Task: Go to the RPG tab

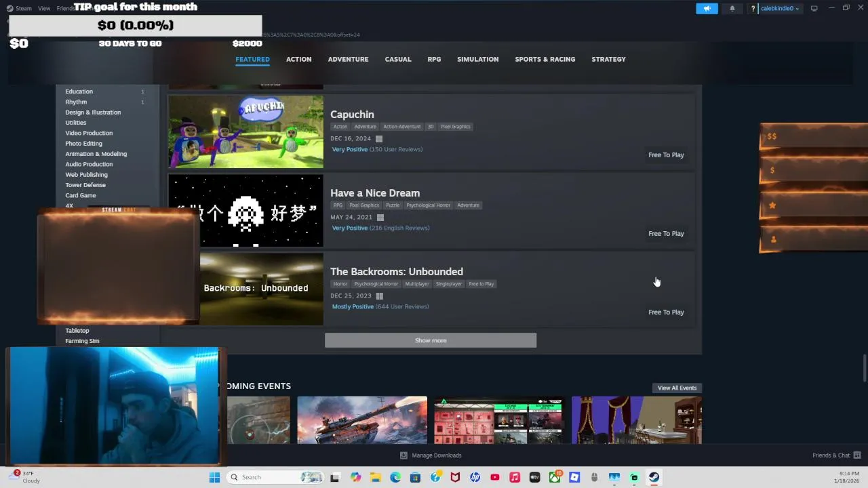Action: point(434,59)
